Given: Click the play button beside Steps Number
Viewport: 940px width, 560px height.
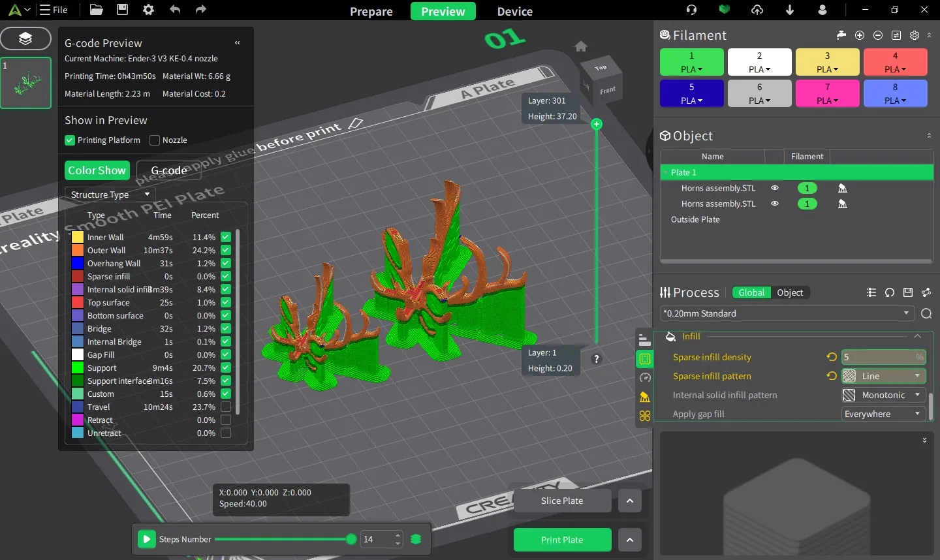Looking at the screenshot, I should (x=147, y=539).
